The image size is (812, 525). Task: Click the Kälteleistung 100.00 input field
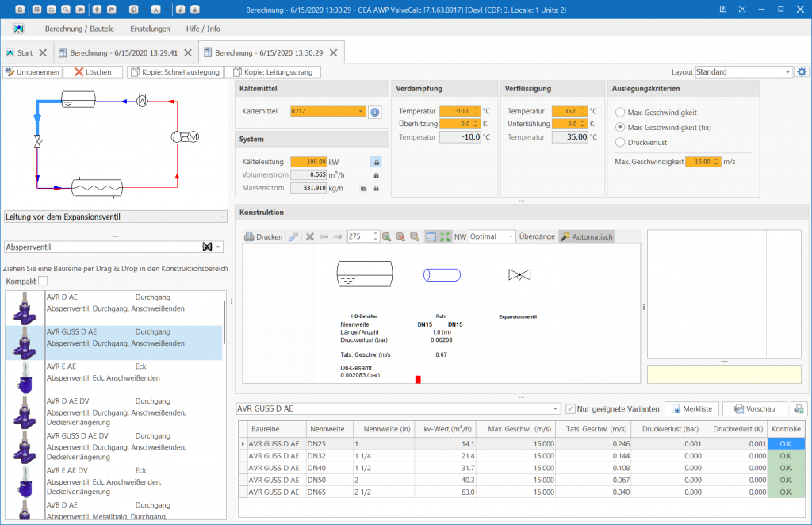pyautogui.click(x=308, y=162)
